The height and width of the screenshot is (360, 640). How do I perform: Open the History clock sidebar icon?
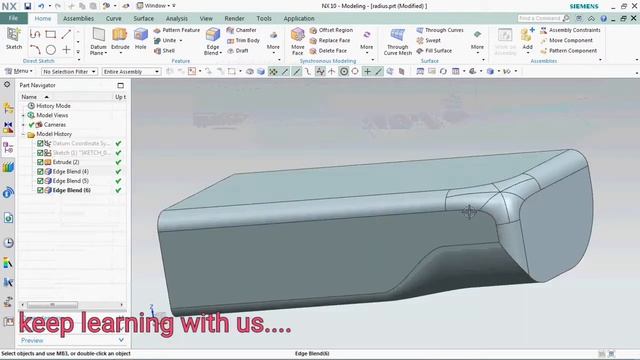[x=8, y=243]
